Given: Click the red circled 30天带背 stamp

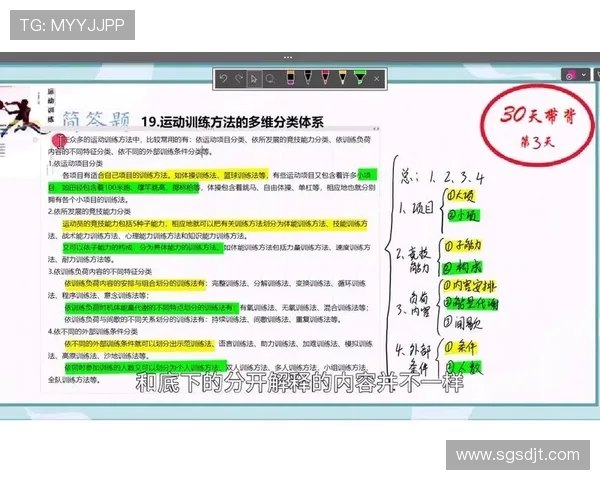Looking at the screenshot, I should click(x=538, y=126).
